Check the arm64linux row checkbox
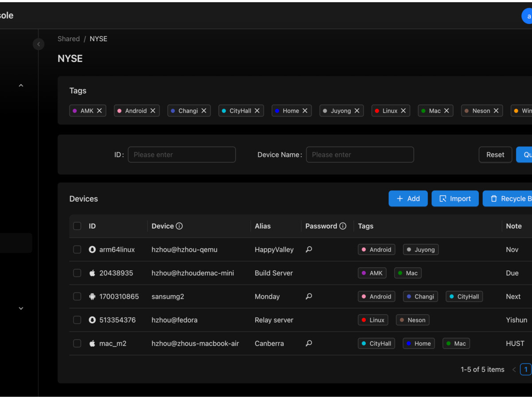 pyautogui.click(x=77, y=250)
